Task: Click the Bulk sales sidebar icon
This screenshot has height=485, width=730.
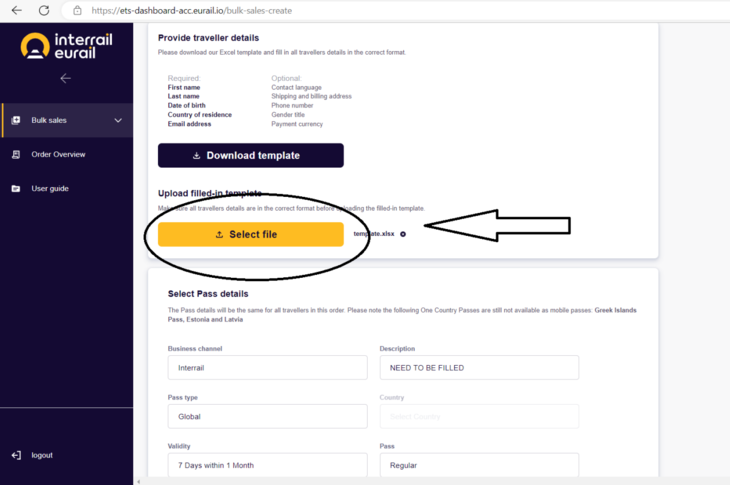Action: tap(16, 120)
